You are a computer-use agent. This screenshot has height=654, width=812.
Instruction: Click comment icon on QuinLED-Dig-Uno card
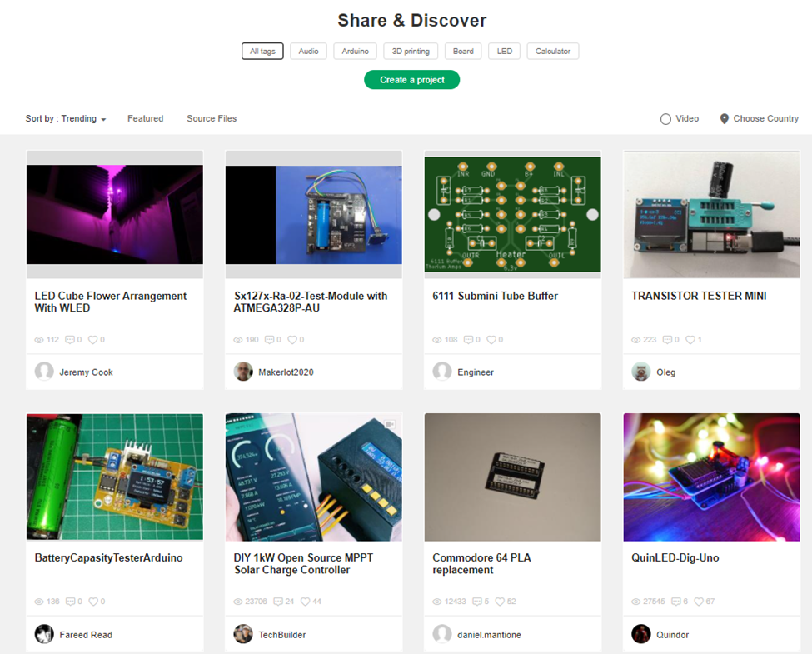pyautogui.click(x=675, y=602)
